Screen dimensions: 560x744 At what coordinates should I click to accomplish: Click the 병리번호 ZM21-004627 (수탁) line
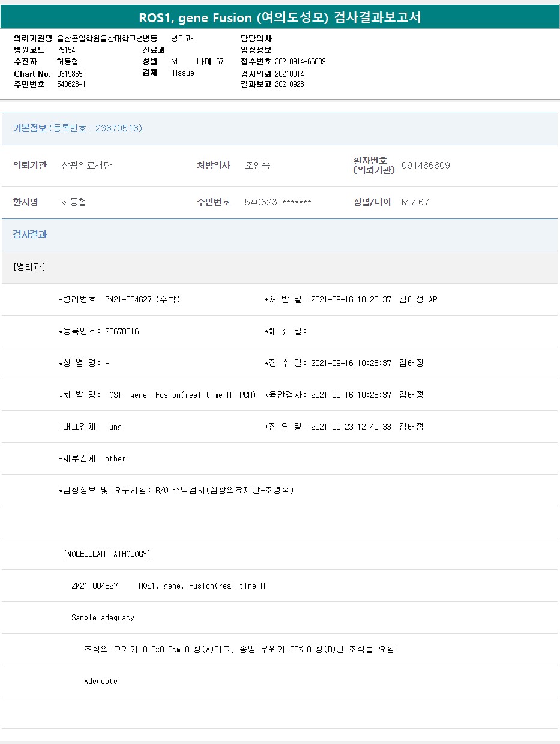point(120,299)
